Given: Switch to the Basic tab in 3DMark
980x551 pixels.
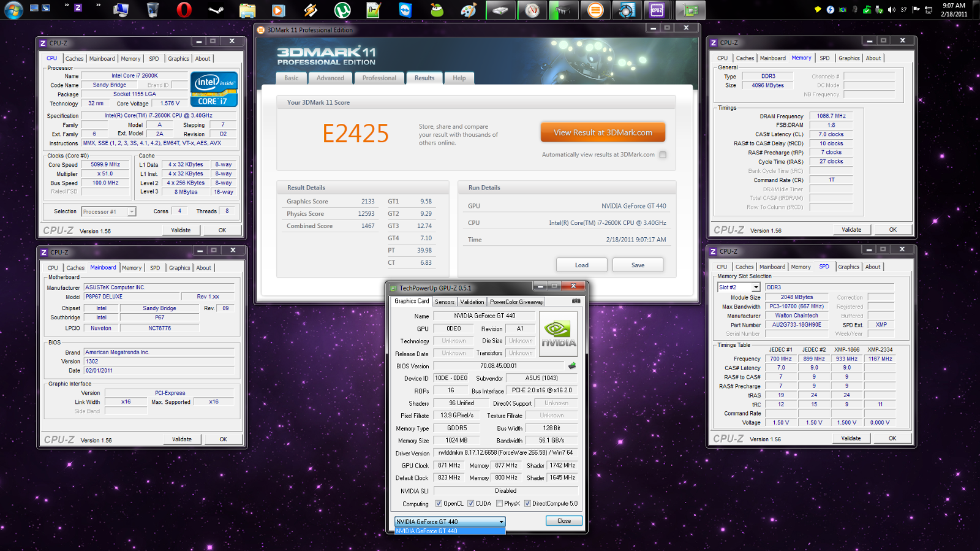Looking at the screenshot, I should click(x=292, y=78).
